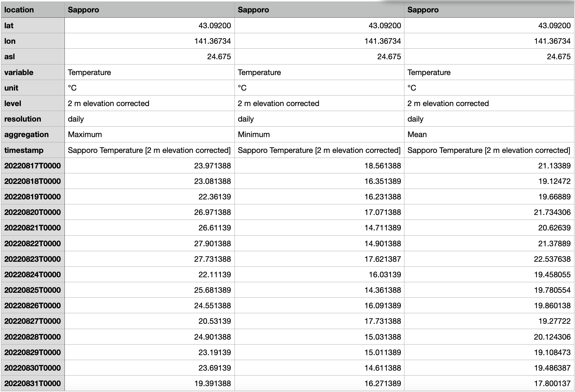The height and width of the screenshot is (392, 575).
Task: Click the cell with value 27.901388
Action: pyautogui.click(x=149, y=243)
